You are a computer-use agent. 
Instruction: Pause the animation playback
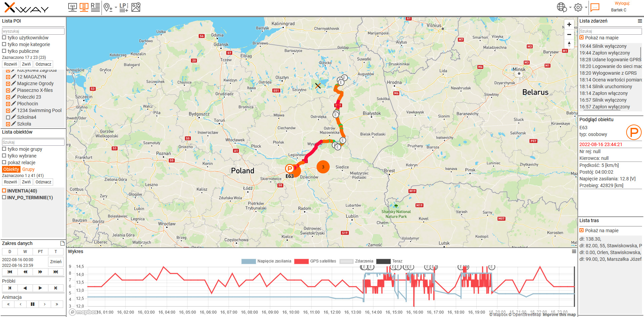[33, 304]
